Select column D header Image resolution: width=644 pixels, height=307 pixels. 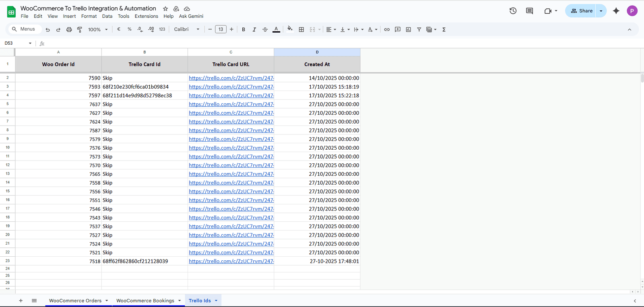pos(317,52)
